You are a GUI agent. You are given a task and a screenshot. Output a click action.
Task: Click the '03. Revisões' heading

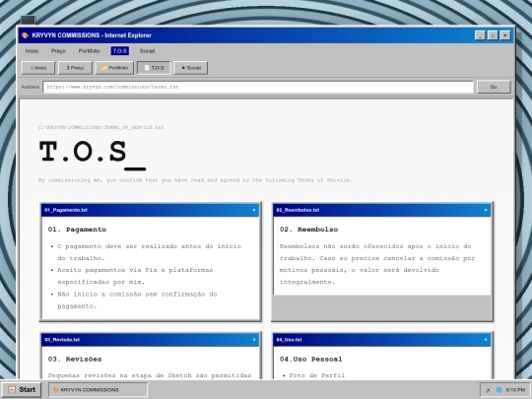pos(75,360)
